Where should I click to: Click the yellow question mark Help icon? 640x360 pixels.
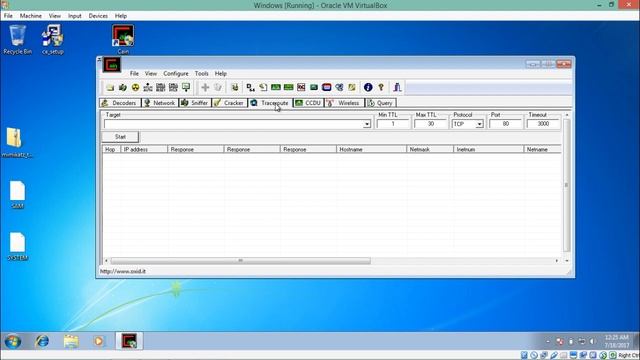[381, 87]
